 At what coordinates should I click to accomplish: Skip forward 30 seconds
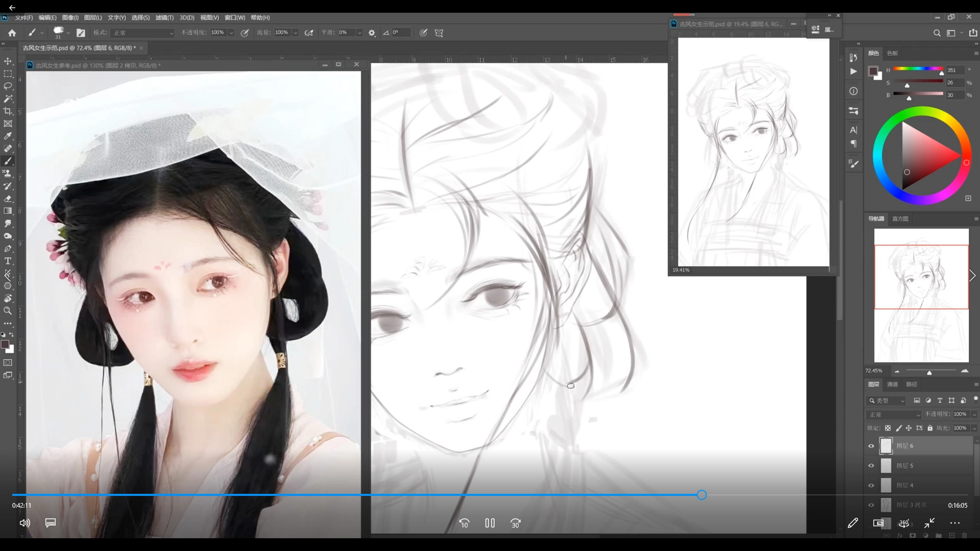(x=516, y=523)
